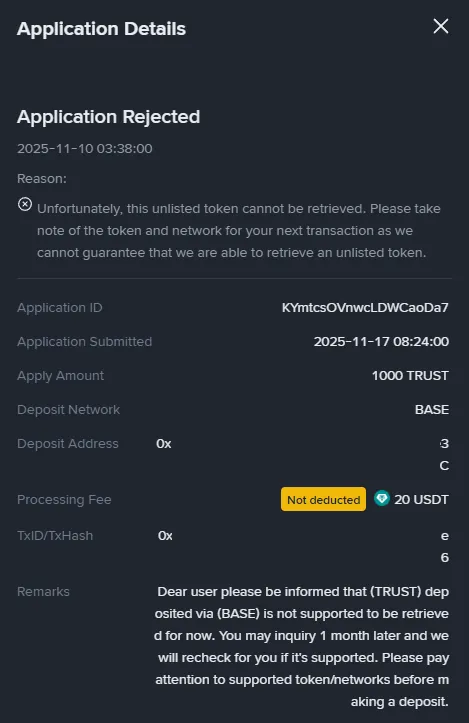Click the yellow Not deducted badge
The image size is (469, 723).
[323, 499]
